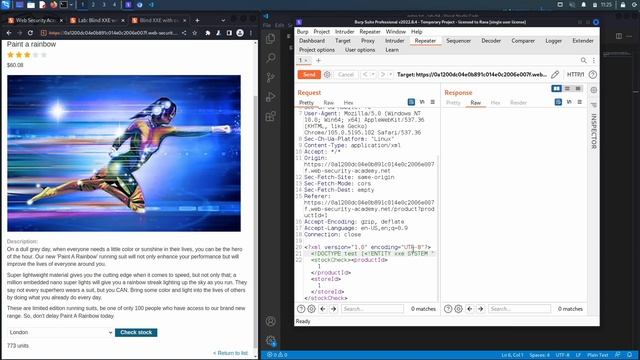
Task: Toggle the HTTP/1 protocol label
Action: click(x=575, y=75)
